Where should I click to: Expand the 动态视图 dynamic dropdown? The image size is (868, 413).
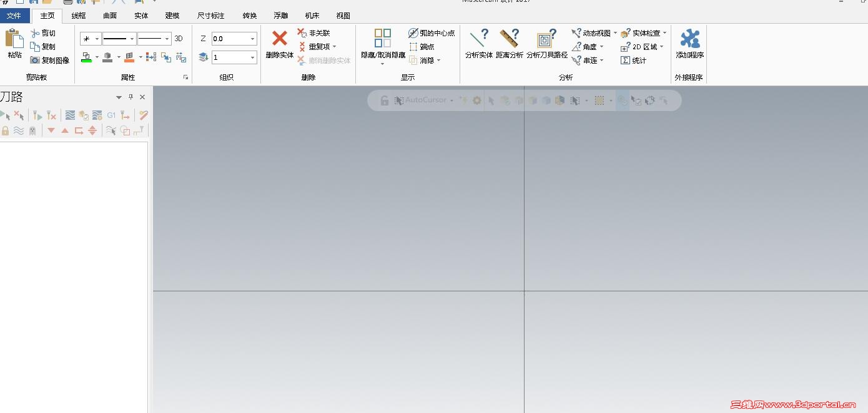[615, 33]
